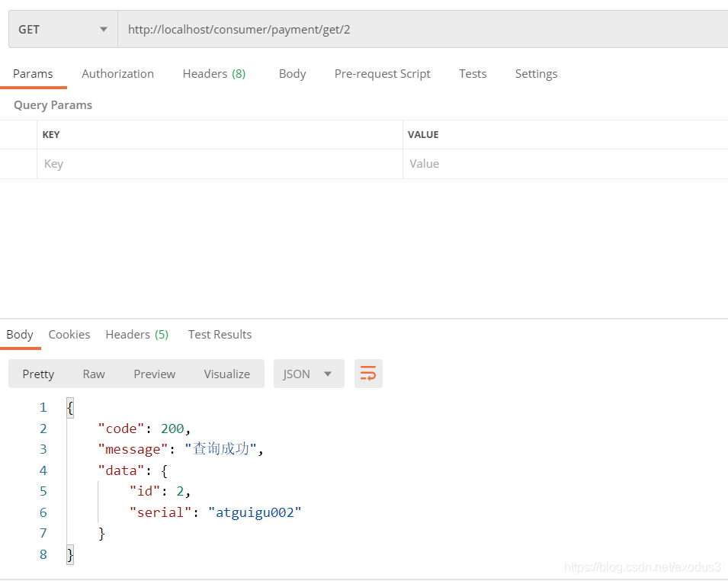Click the "id" key in response
The image size is (728, 581).
coord(145,491)
